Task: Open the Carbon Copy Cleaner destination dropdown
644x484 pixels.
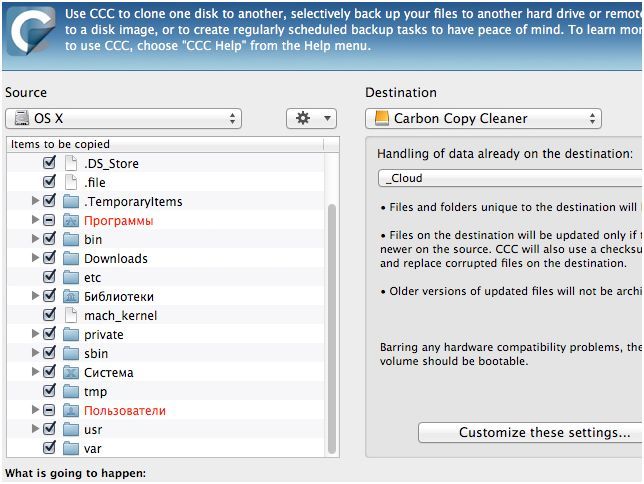Action: (x=483, y=118)
